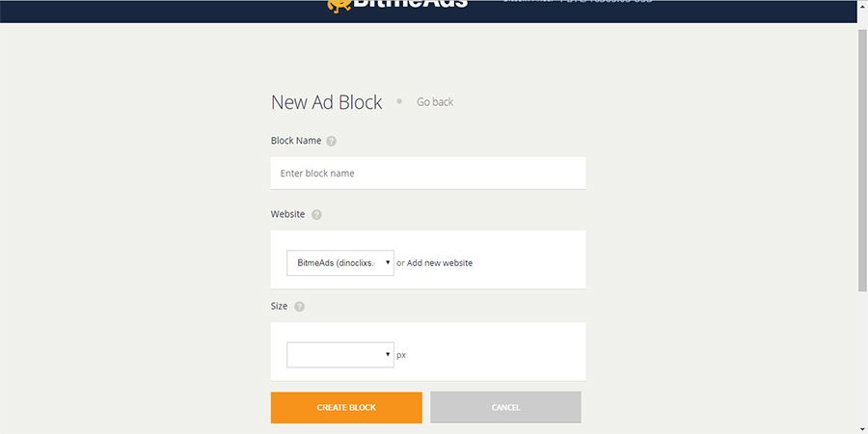Expand the Size px dropdown
This screenshot has height=434, width=868.
(340, 355)
